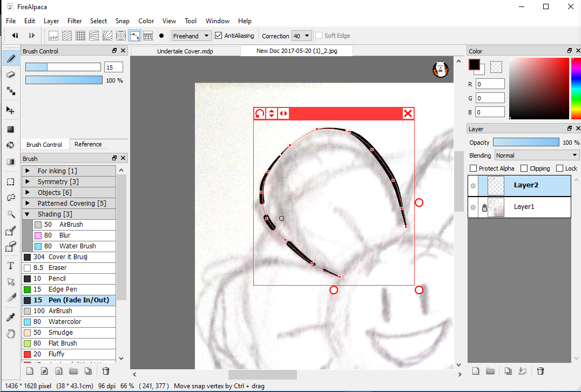This screenshot has height=392, width=581.
Task: Enable the Clipping checkbox
Action: coord(524,168)
